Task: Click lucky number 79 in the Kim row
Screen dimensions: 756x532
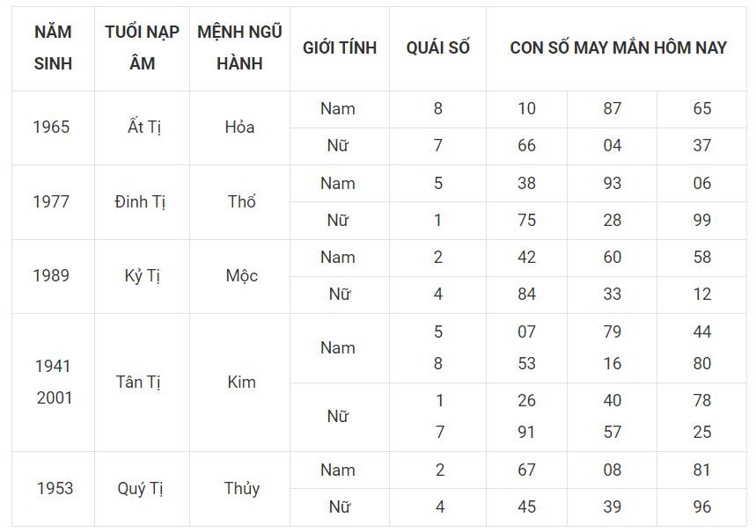Action: (x=613, y=332)
